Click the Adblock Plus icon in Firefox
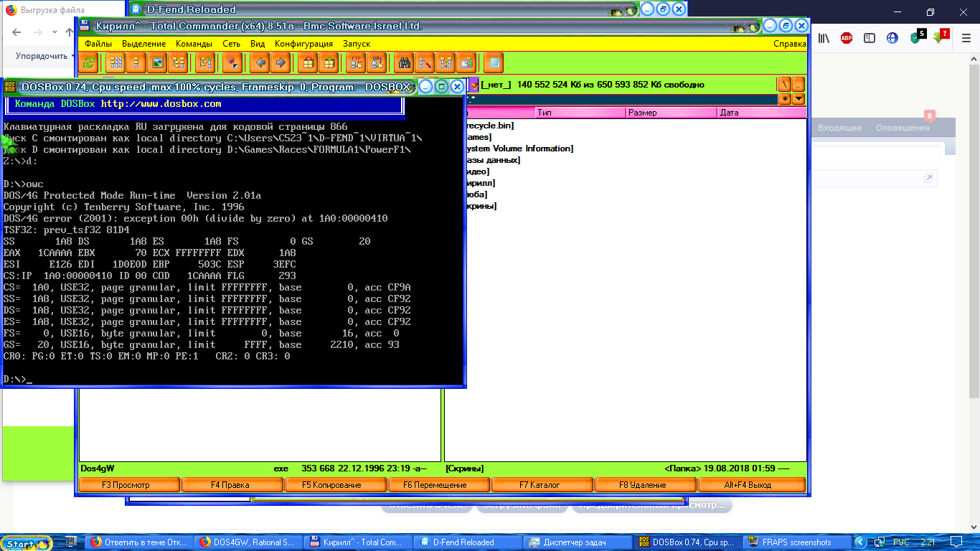The image size is (980, 551). point(847,38)
